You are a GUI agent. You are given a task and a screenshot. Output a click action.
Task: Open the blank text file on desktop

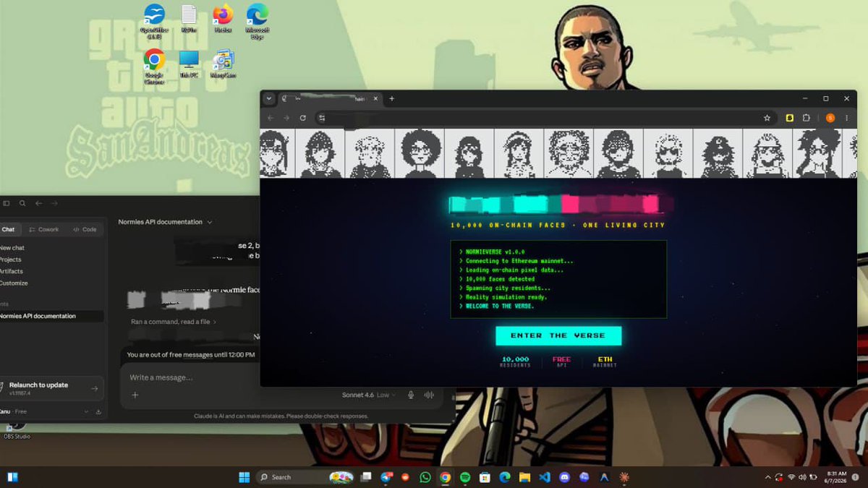point(189,19)
